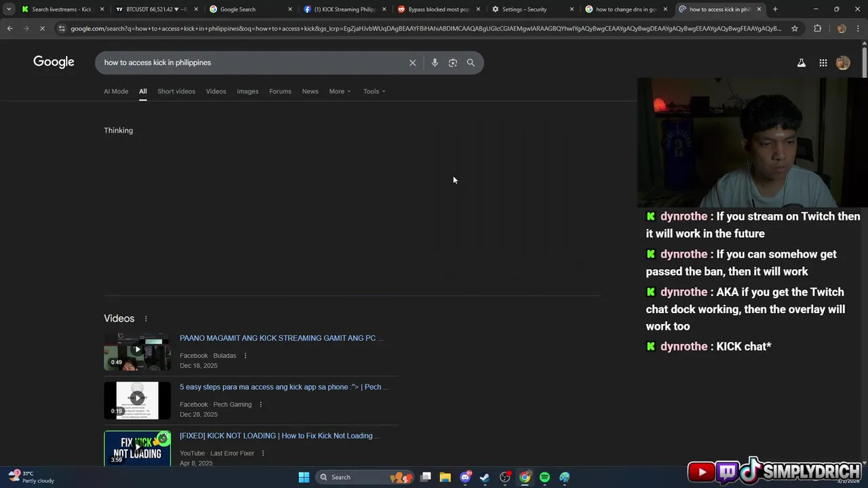
Task: Stop loading the current page
Action: pyautogui.click(x=42, y=28)
